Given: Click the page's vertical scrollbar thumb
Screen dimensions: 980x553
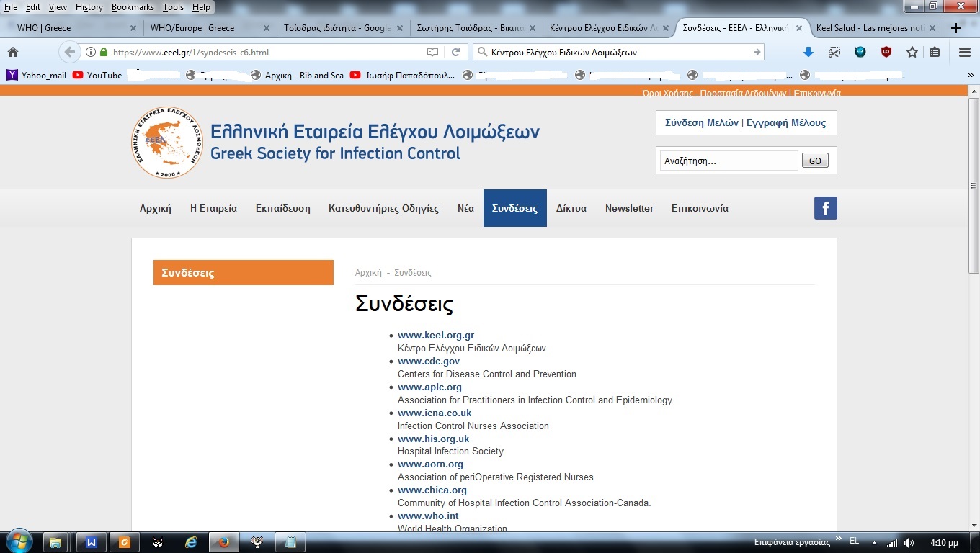Looking at the screenshot, I should 974,187.
